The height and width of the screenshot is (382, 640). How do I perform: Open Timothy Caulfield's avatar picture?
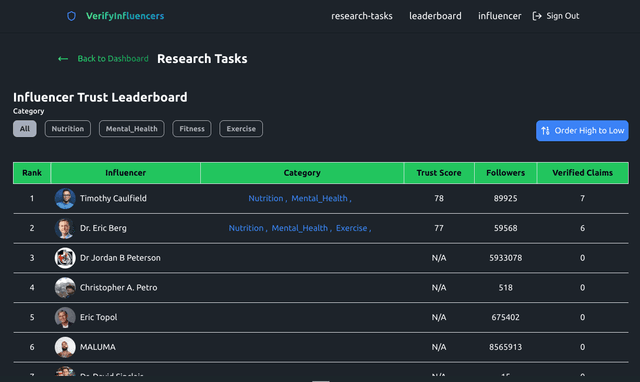tap(65, 198)
